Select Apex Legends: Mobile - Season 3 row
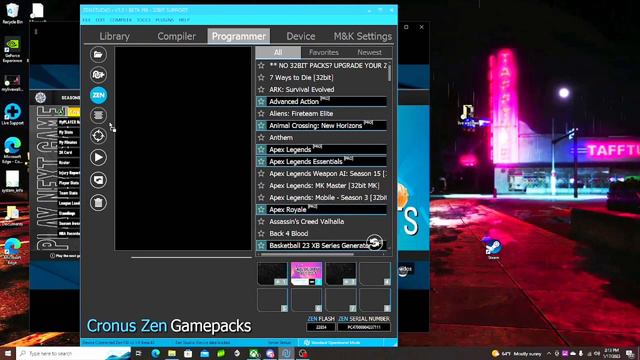 (x=321, y=198)
